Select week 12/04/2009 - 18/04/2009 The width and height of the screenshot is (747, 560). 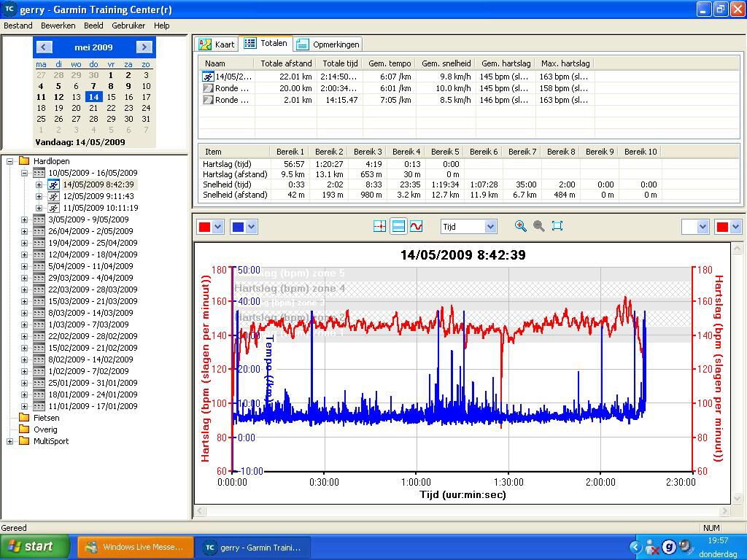coord(93,254)
